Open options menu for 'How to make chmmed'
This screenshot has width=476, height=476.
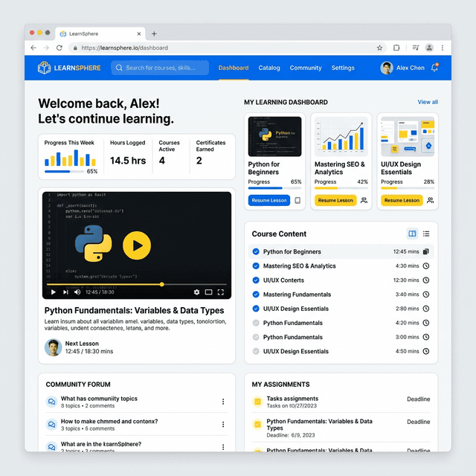pyautogui.click(x=223, y=424)
